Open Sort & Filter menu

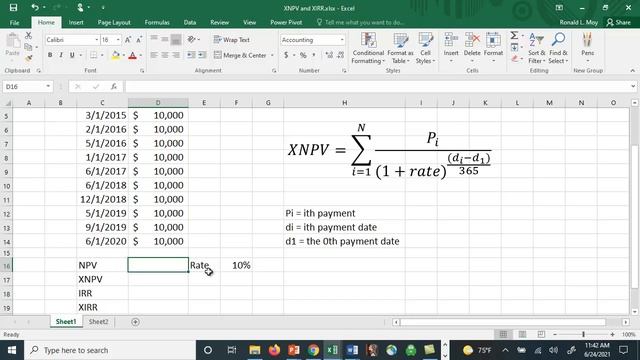click(536, 48)
